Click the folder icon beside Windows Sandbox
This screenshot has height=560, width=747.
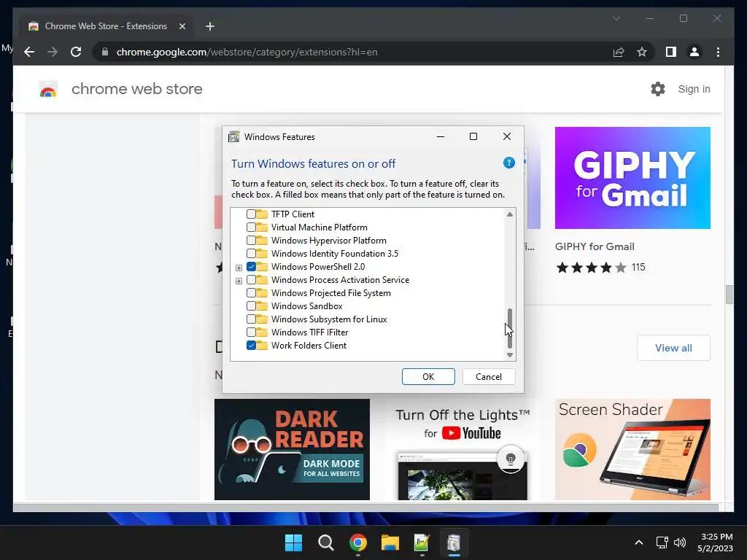coord(262,306)
